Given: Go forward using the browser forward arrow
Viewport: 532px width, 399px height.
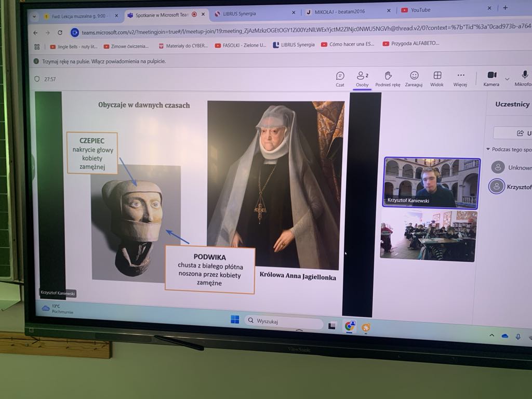Looking at the screenshot, I should coord(47,33).
